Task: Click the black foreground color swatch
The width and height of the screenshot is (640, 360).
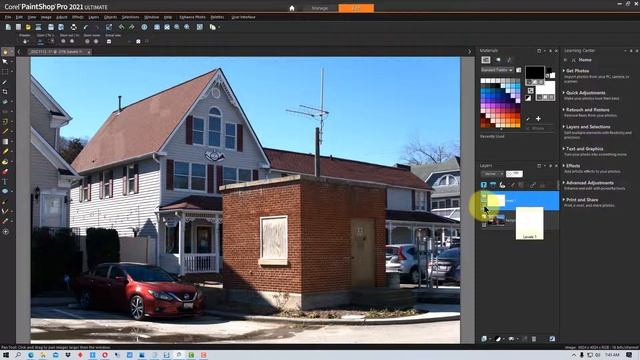Action: (x=535, y=73)
